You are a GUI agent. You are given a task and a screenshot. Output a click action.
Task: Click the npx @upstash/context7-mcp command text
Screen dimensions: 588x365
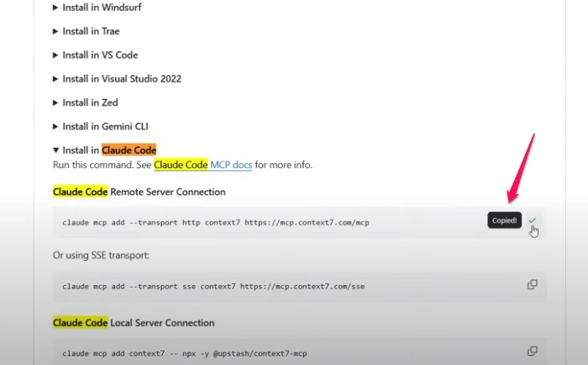(x=185, y=354)
